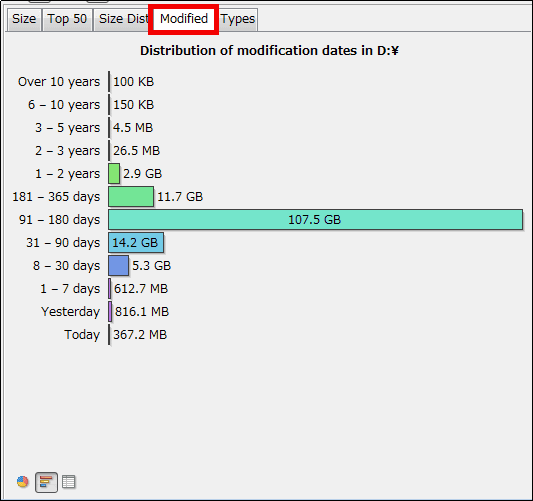This screenshot has width=533, height=501.
Task: Click the 6 – 10 years row label
Action: pos(64,105)
